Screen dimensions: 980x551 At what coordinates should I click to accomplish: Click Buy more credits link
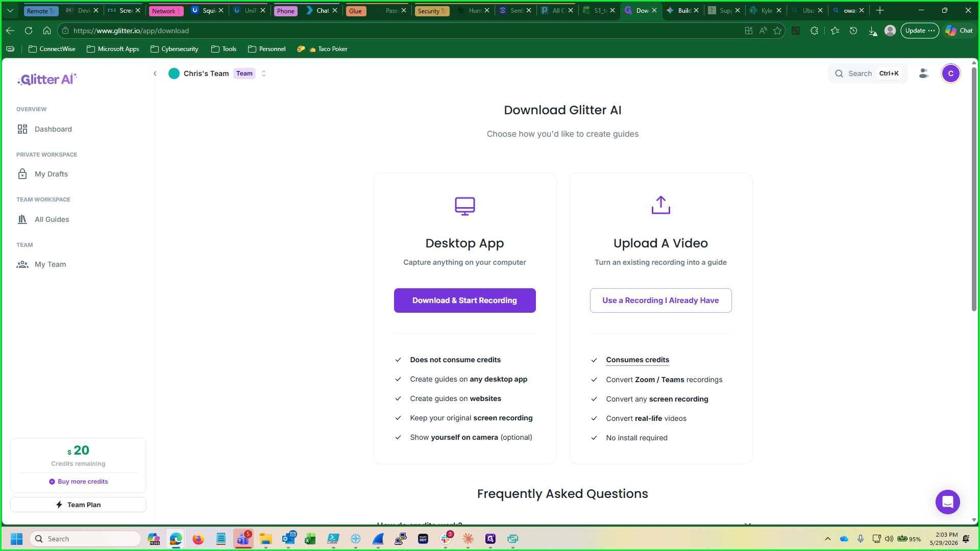tap(79, 482)
